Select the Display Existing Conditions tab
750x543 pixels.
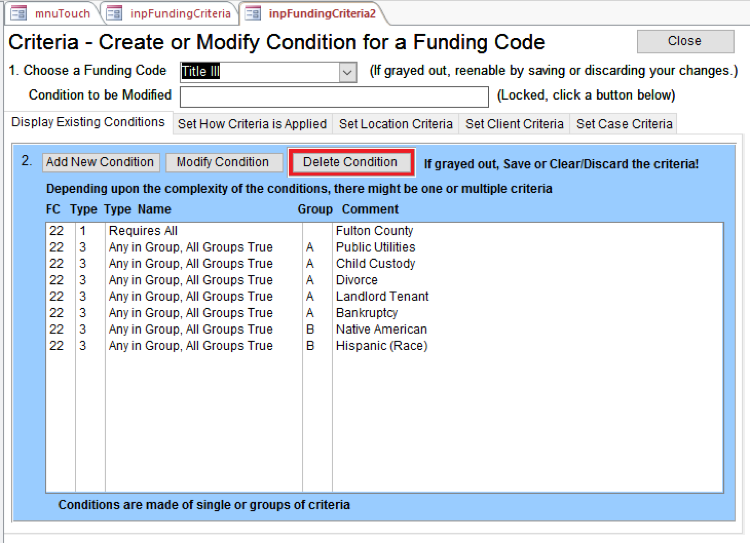pos(88,122)
